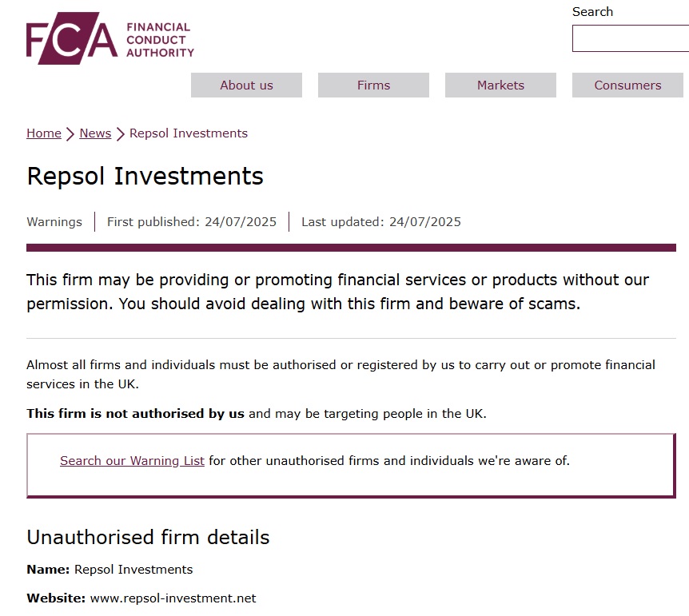Click the Warnings label under the heading
Viewport: 689px width, 616px height.
(54, 222)
